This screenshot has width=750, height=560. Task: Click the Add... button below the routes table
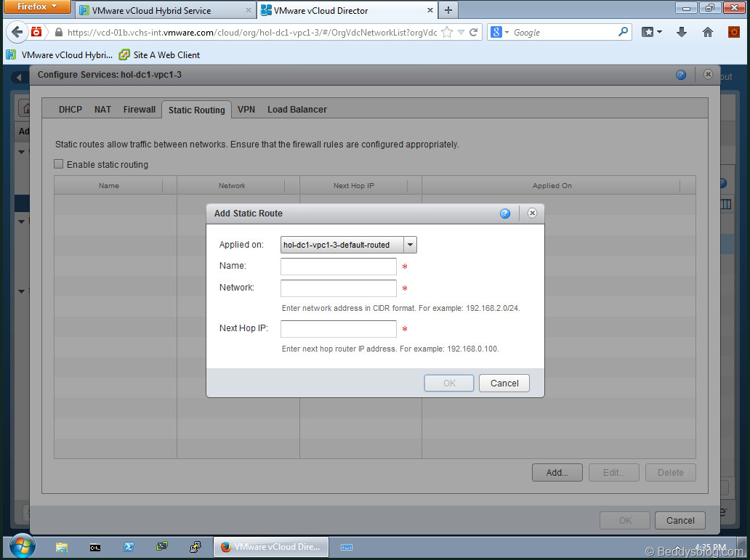tap(557, 473)
